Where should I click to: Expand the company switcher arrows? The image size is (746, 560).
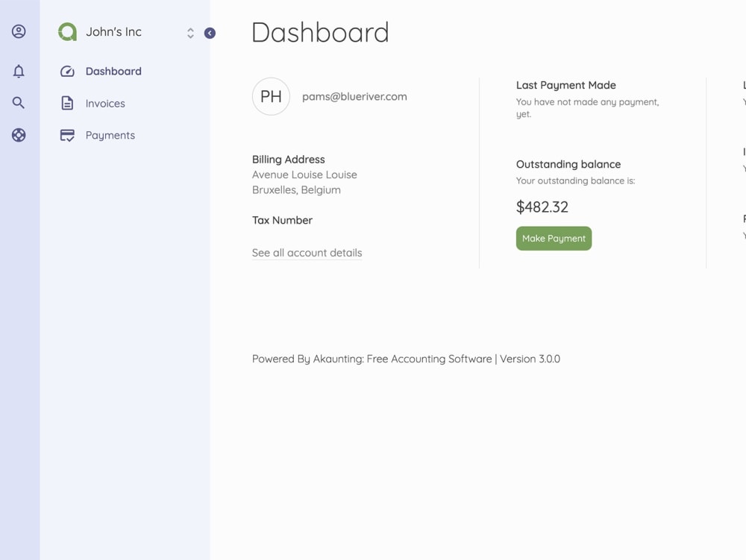coord(190,33)
